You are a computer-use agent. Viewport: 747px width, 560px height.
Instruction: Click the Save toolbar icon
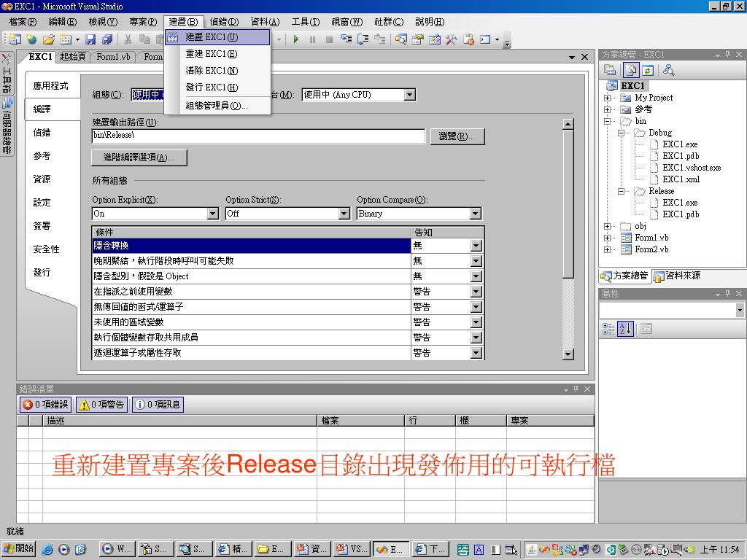[x=90, y=39]
